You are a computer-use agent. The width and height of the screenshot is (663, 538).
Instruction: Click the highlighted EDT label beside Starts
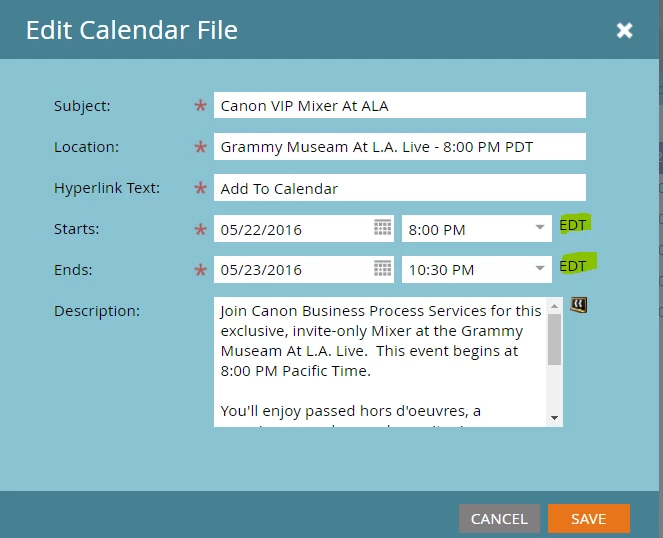(x=573, y=225)
